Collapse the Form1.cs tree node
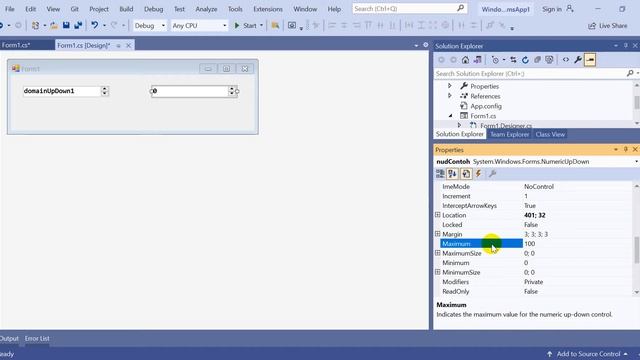 tap(451, 116)
